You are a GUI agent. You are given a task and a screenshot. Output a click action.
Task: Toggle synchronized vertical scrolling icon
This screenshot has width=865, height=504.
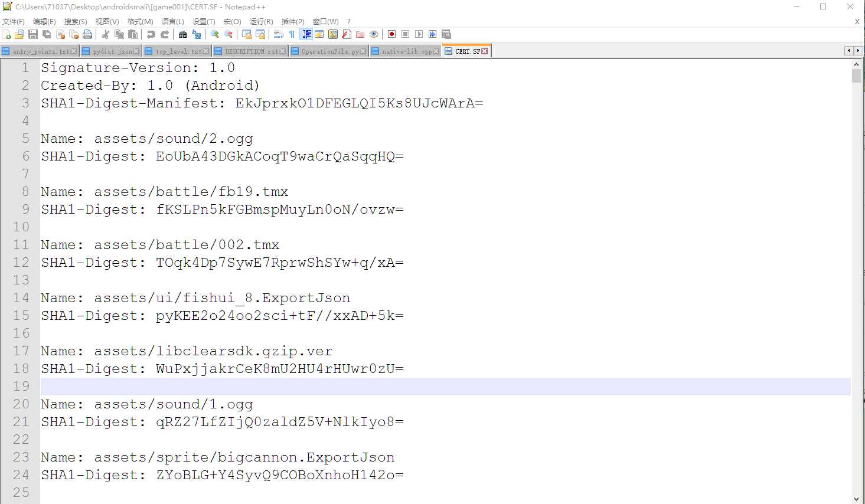(247, 34)
